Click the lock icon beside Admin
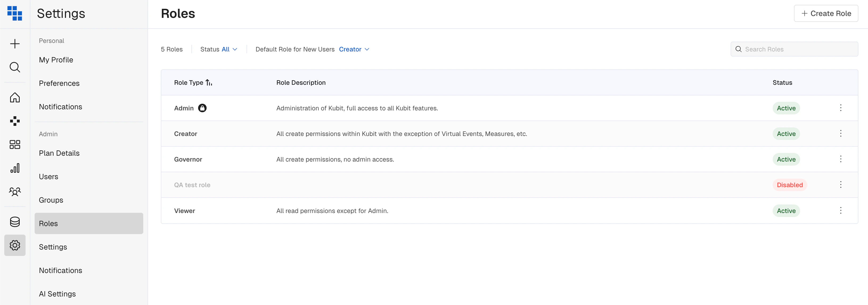This screenshot has width=868, height=305. [202, 108]
